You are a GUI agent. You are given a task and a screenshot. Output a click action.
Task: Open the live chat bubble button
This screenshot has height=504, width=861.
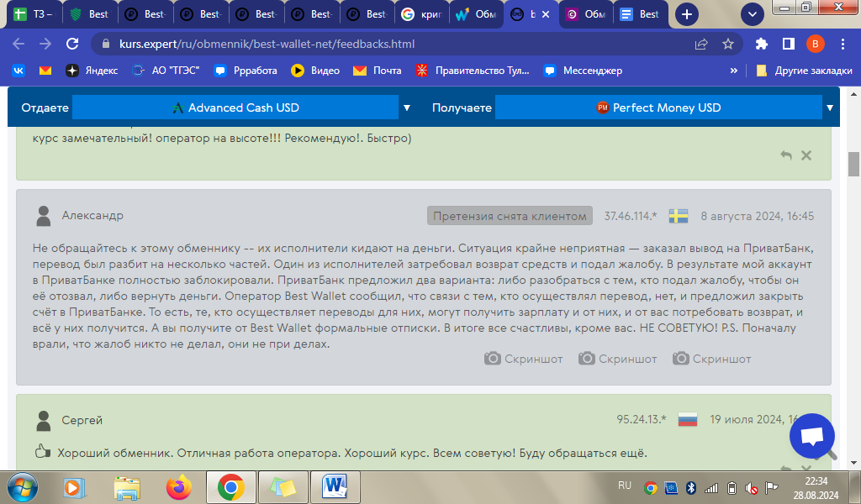(812, 436)
